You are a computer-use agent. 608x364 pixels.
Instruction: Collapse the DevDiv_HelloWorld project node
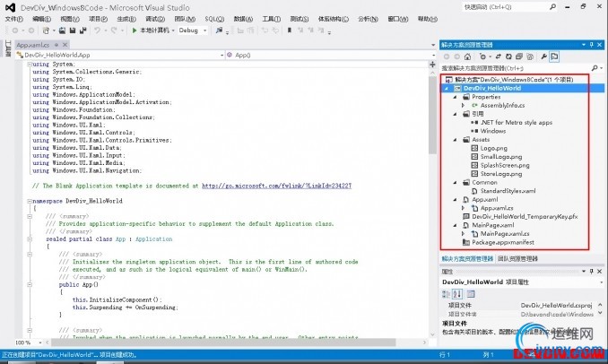tap(447, 89)
